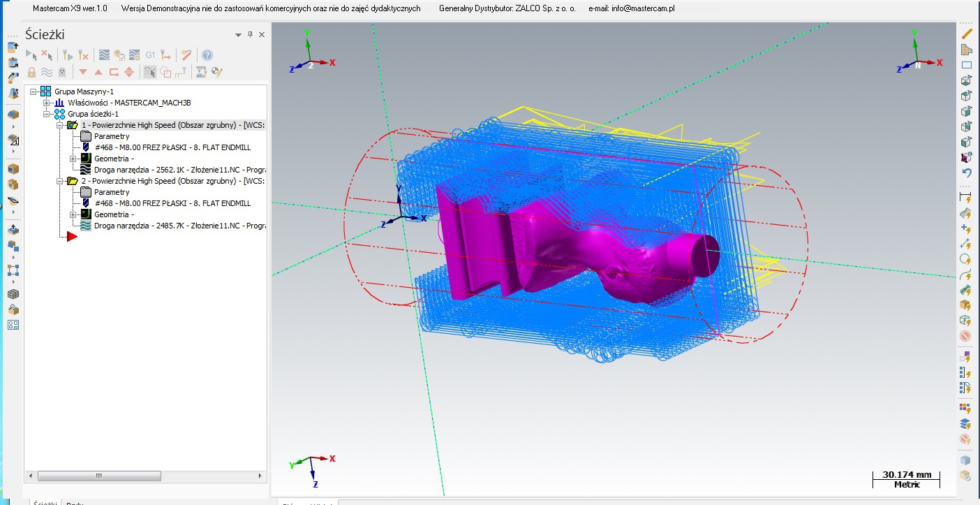
Task: Backplot selected operations
Action: pyautogui.click(x=104, y=54)
